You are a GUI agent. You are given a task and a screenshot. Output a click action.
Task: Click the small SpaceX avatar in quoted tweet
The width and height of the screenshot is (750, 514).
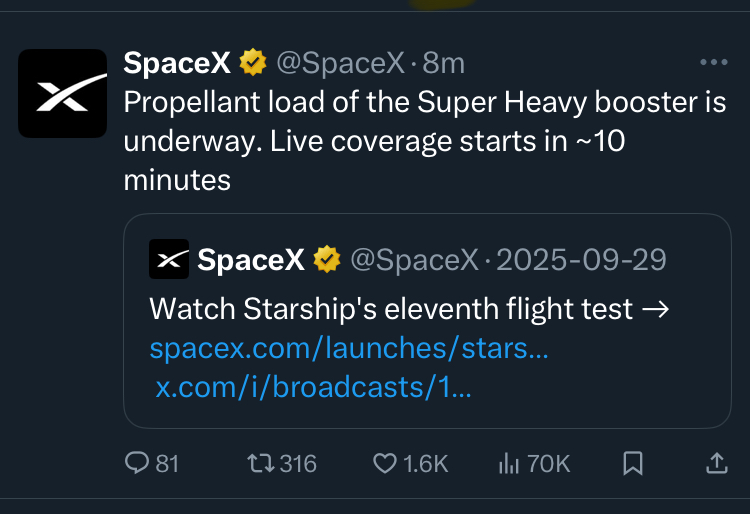[x=169, y=260]
